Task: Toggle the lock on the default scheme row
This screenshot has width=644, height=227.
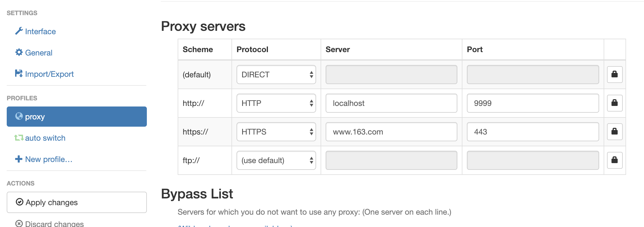Action: coord(614,75)
